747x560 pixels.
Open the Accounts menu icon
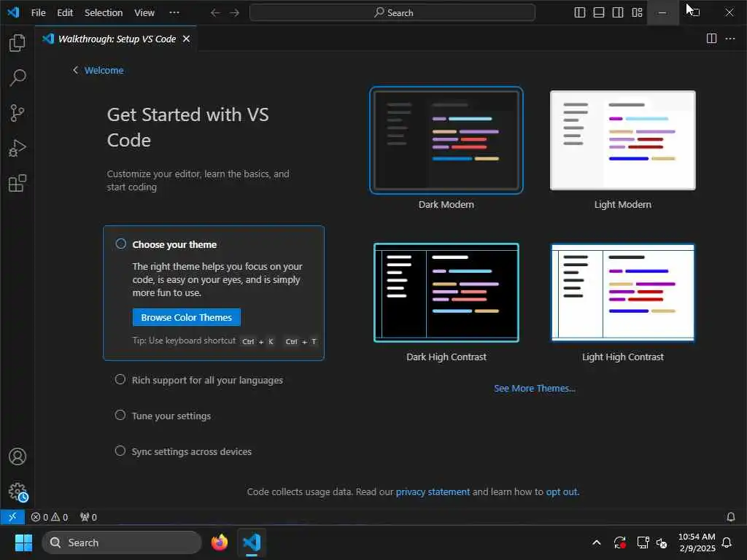(x=18, y=456)
